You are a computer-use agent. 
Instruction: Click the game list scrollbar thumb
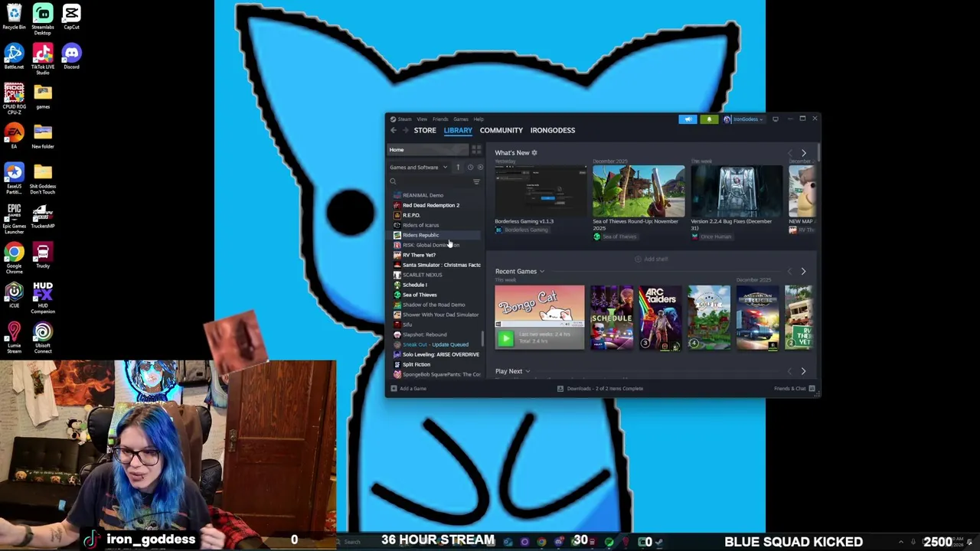(482, 337)
